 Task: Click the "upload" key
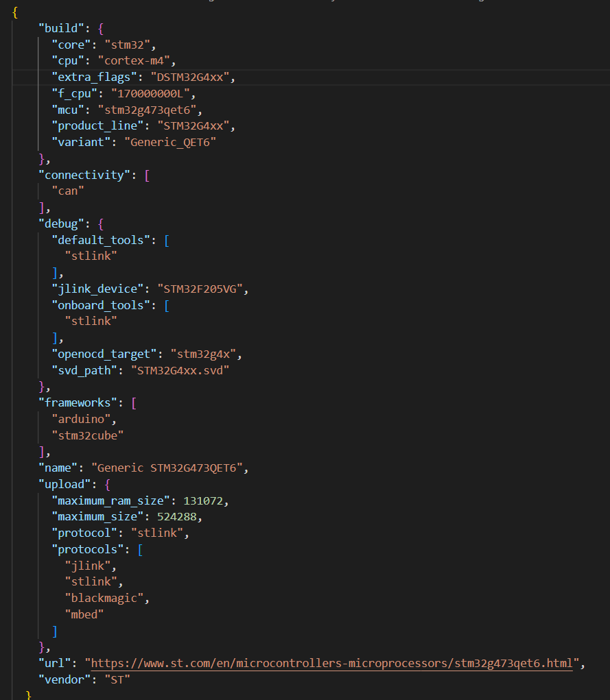click(x=64, y=484)
